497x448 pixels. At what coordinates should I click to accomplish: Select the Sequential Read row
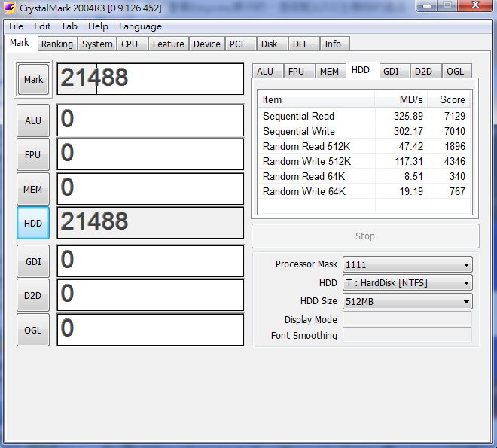click(x=364, y=116)
